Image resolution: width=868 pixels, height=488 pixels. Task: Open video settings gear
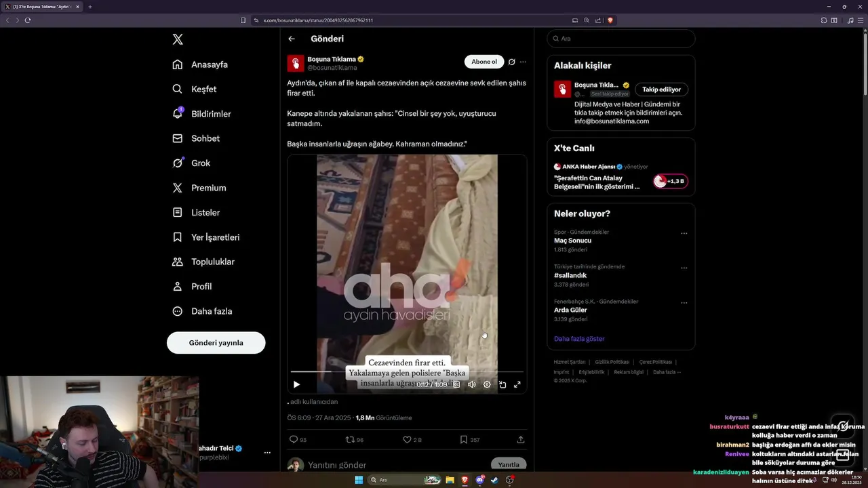(x=487, y=384)
